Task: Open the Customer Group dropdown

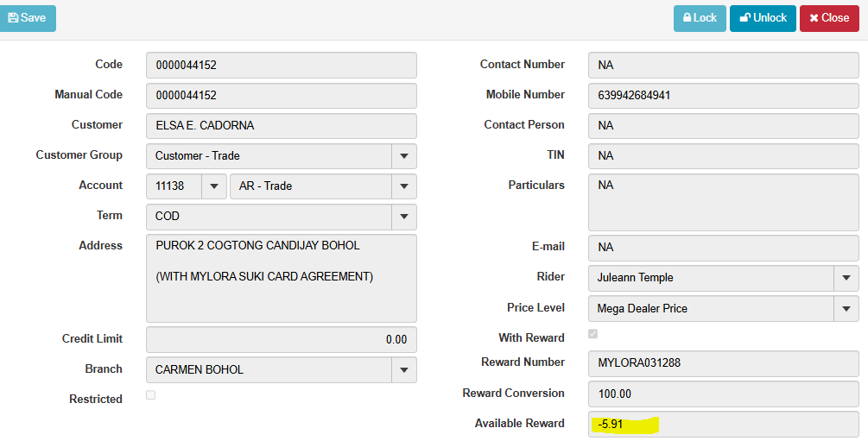Action: [x=403, y=156]
